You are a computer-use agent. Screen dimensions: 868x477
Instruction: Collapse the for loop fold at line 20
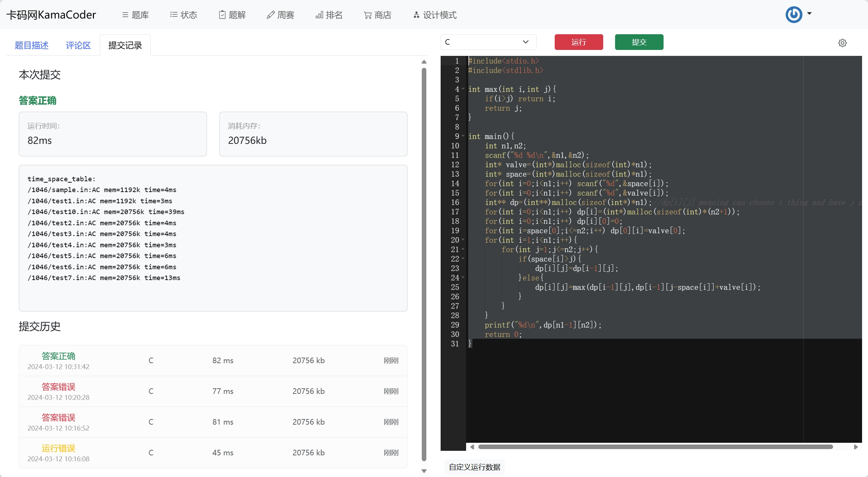coord(463,240)
